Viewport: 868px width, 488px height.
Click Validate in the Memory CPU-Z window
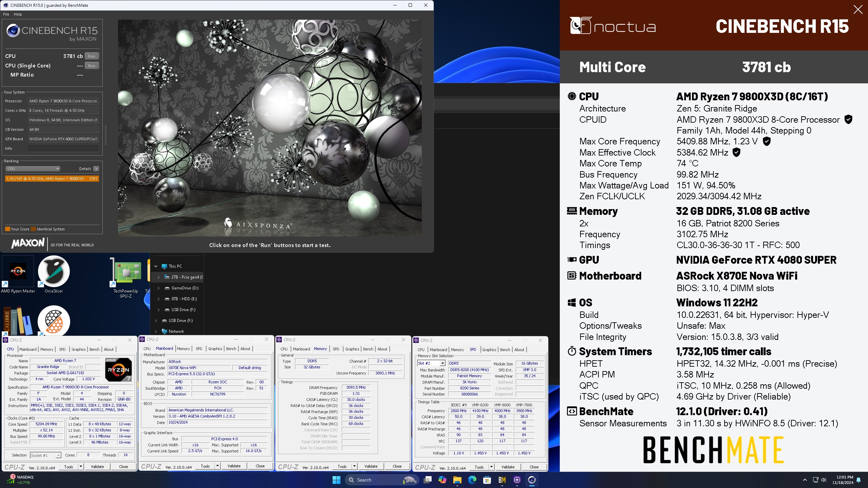point(371,466)
